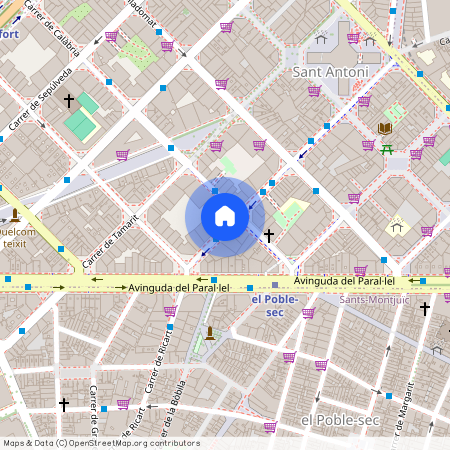Click the blue home location marker
Viewport: 450px width, 450px height.
[x=225, y=217]
